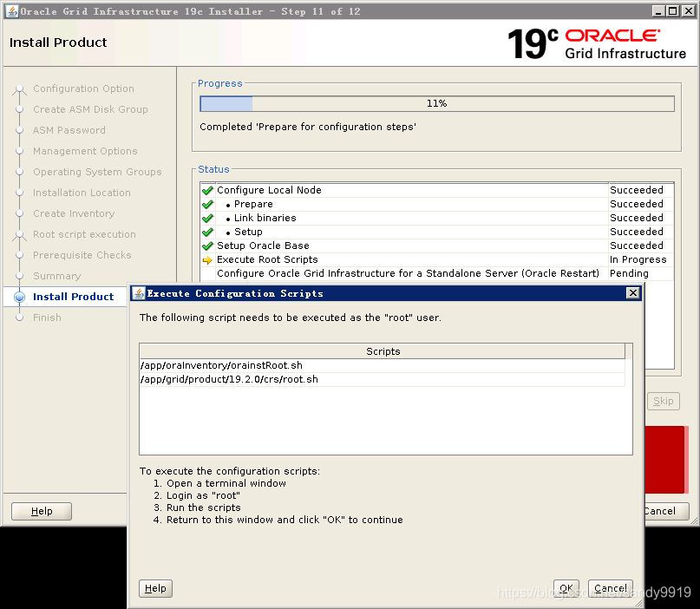
Task: Select Configuration Option step
Action: (83, 88)
